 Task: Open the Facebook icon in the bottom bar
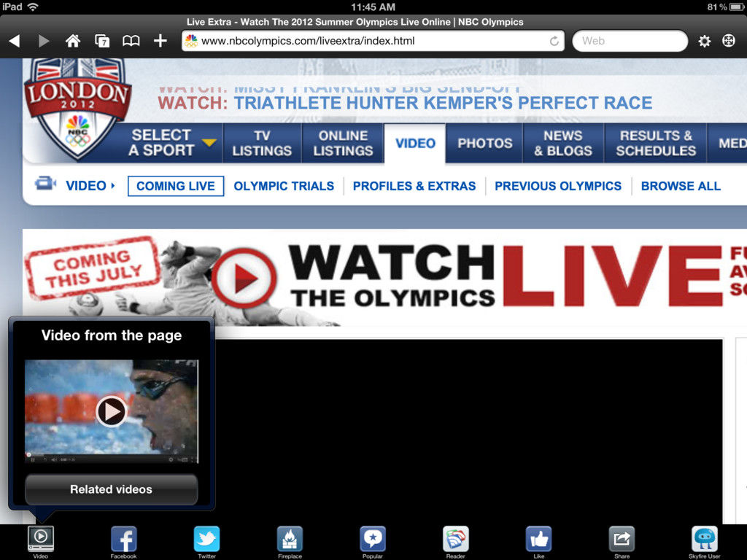point(124,539)
